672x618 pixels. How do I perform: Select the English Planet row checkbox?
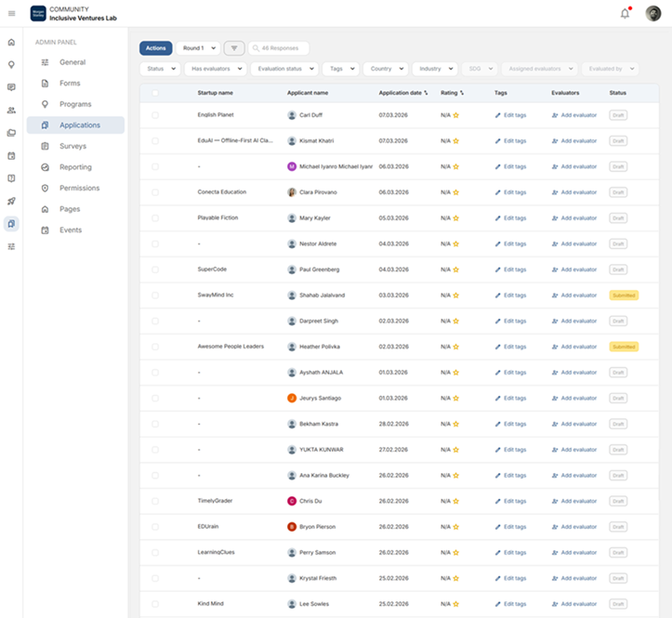[155, 115]
